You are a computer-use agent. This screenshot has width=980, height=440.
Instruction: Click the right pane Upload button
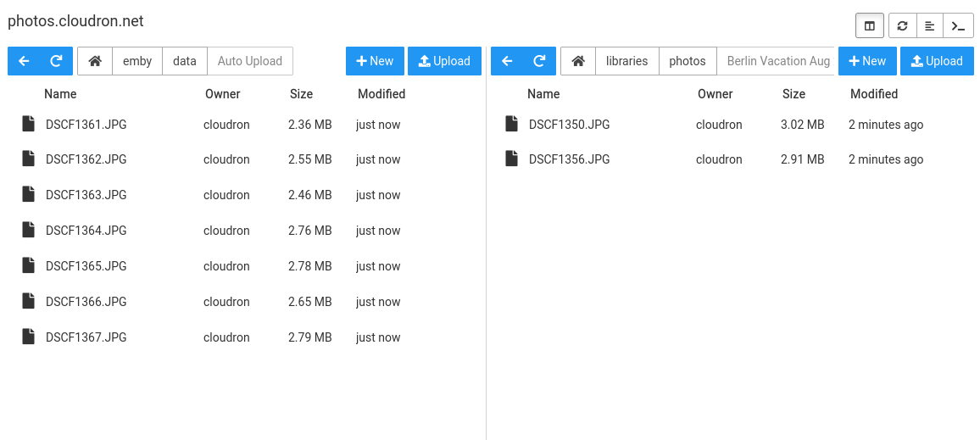click(936, 61)
